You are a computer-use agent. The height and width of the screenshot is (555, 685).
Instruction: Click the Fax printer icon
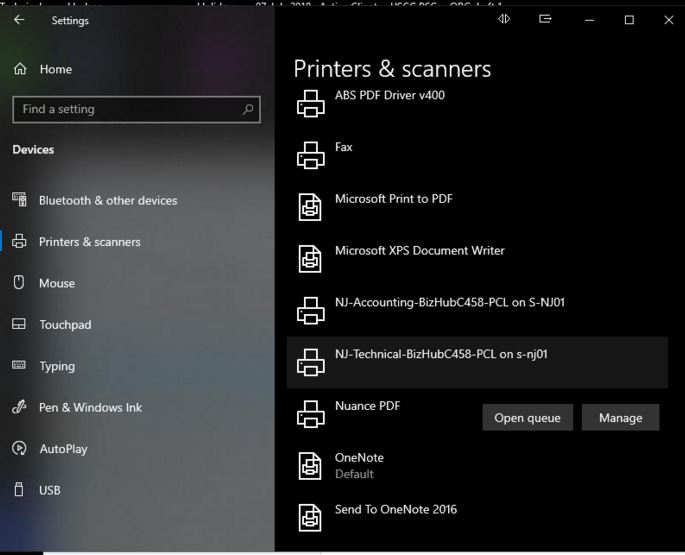(311, 156)
